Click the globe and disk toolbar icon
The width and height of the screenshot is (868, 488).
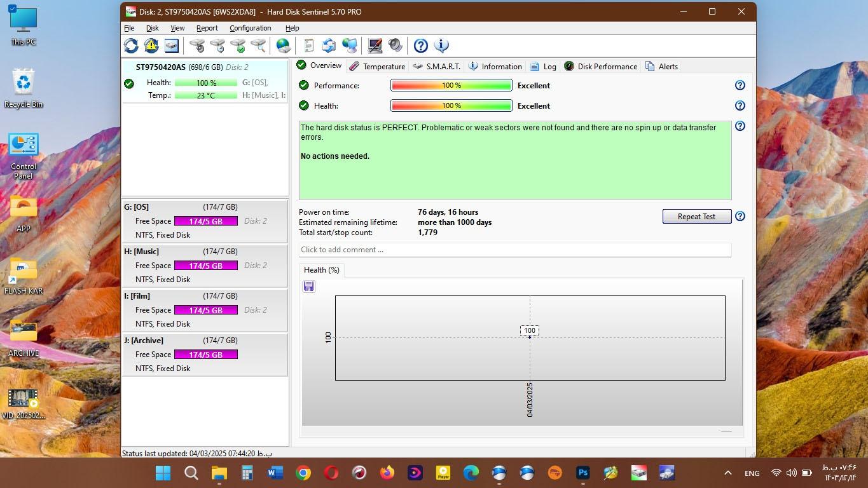coord(283,46)
